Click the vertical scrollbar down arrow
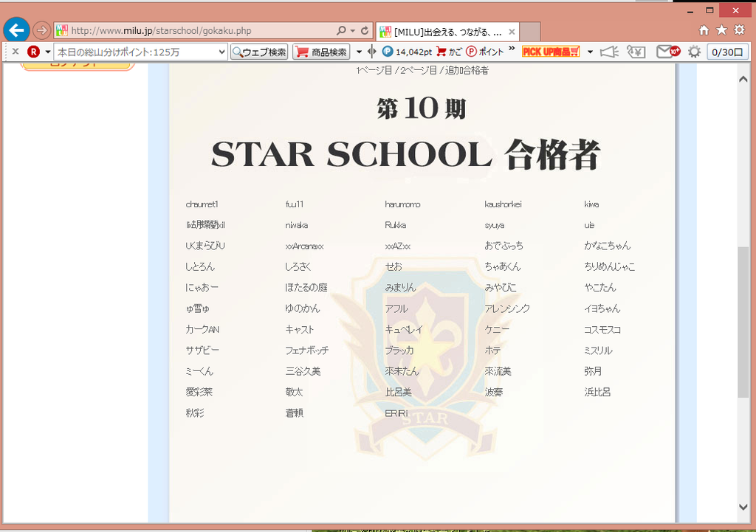Viewport: 756px width, 532px height. point(743,507)
